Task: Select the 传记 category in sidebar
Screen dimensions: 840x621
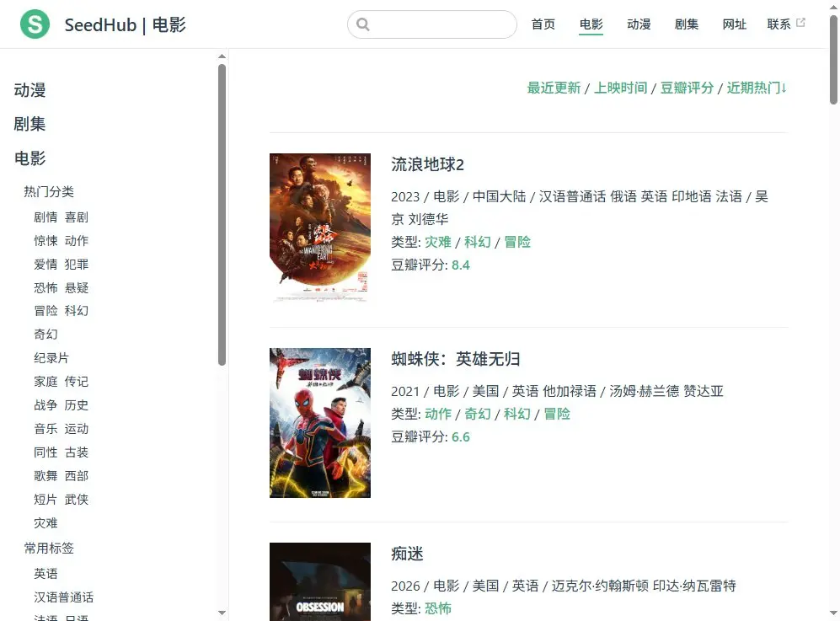Action: click(77, 382)
